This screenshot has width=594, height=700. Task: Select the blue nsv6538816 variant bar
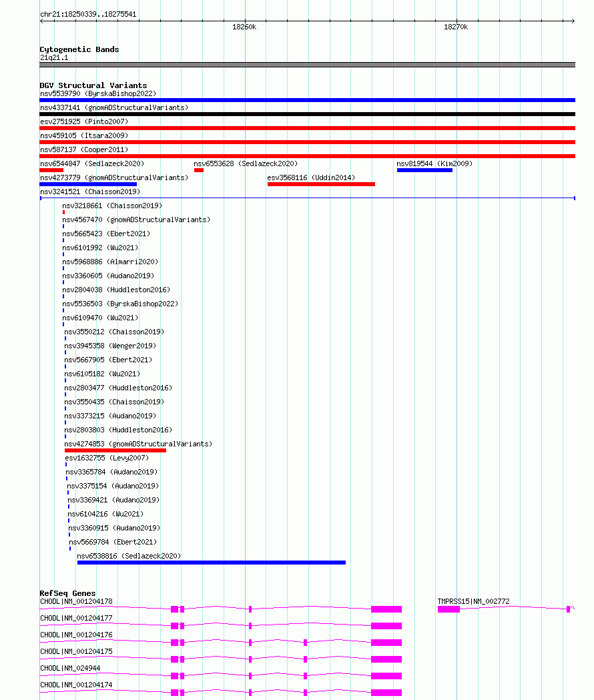[x=212, y=563]
